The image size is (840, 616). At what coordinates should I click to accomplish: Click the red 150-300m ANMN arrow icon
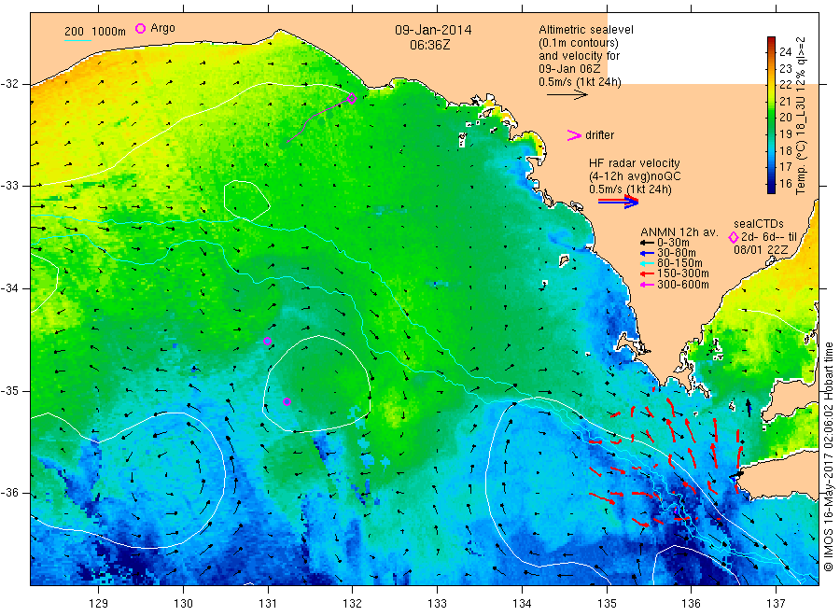click(x=647, y=273)
